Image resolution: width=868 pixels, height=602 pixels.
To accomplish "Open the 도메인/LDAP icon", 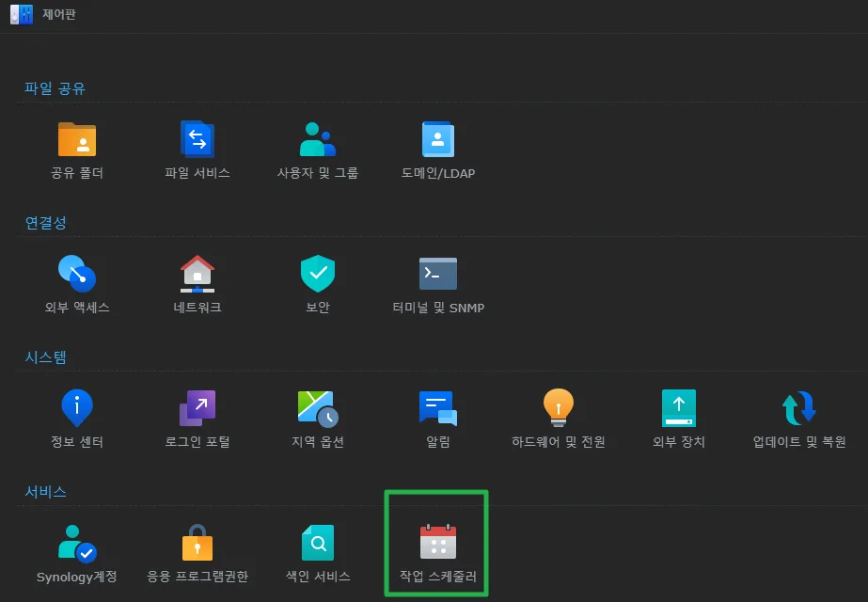I will [438, 139].
